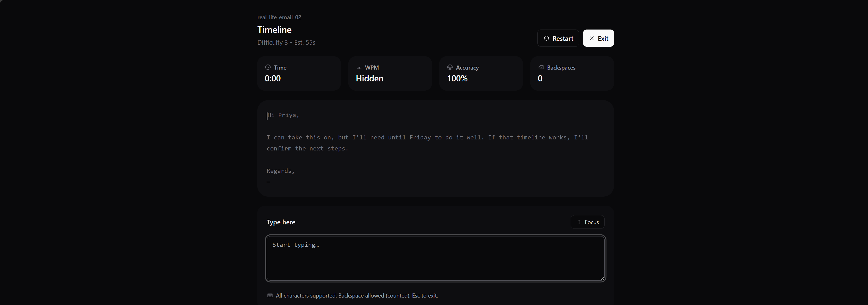
Task: Click the circular arrow restart icon
Action: [x=546, y=39]
